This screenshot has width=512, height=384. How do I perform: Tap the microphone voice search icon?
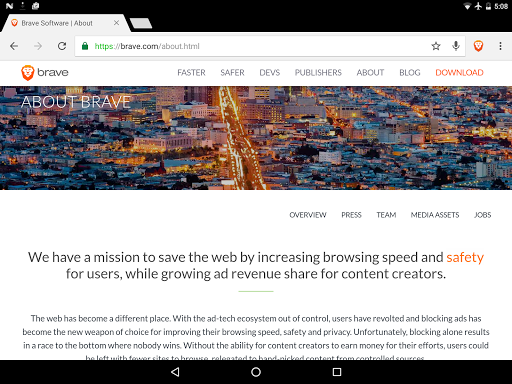pos(456,46)
